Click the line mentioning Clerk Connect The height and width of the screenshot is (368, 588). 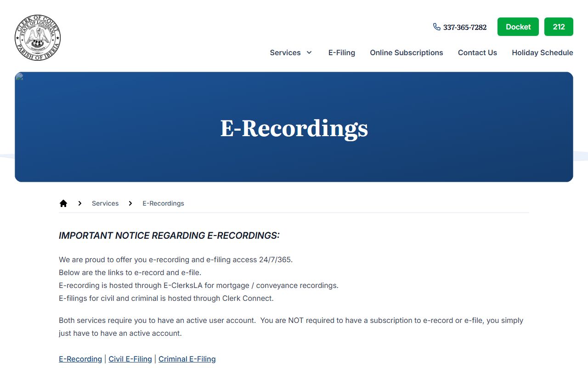[166, 298]
